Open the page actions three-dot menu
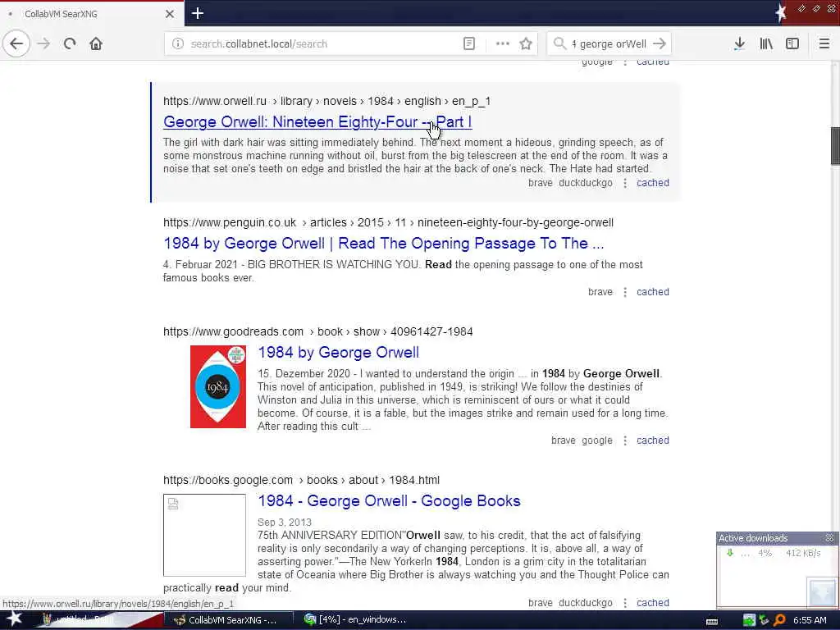 click(x=503, y=44)
